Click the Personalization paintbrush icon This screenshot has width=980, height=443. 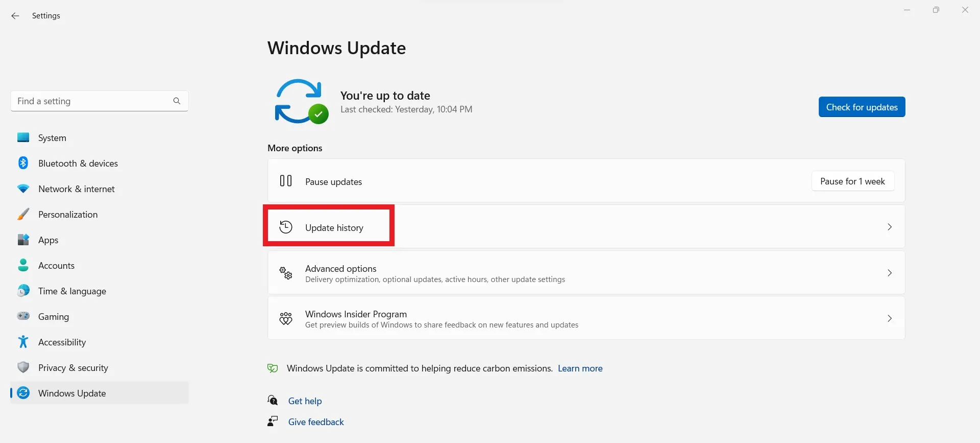23,214
